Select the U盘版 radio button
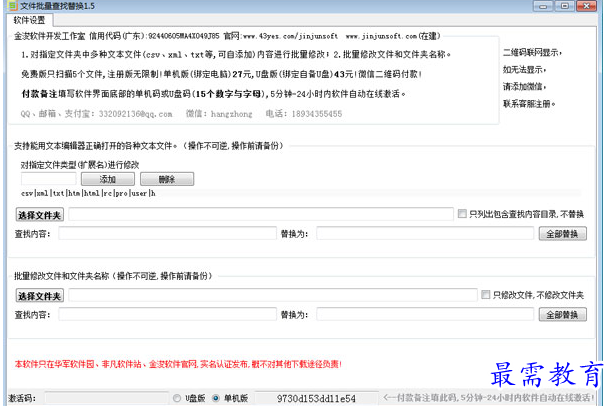This screenshot has height=406, width=612. [x=177, y=398]
